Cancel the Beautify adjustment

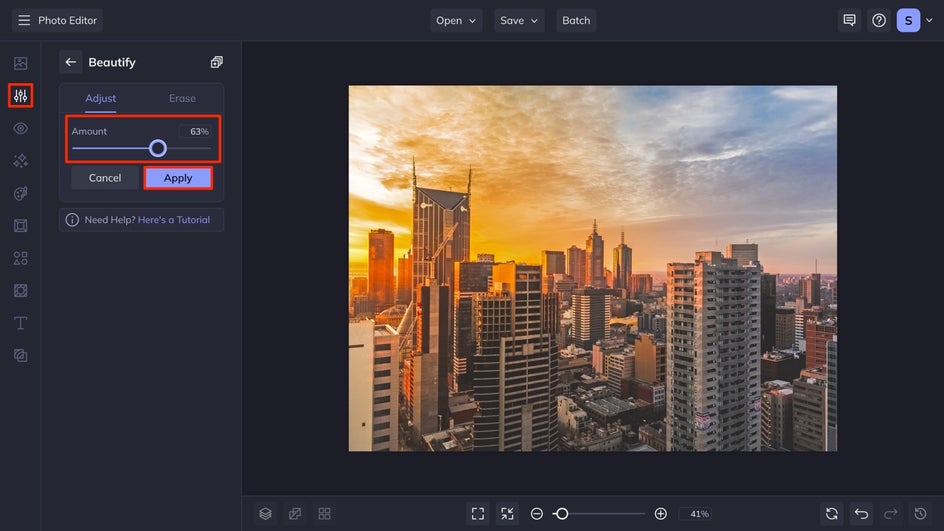coord(105,178)
